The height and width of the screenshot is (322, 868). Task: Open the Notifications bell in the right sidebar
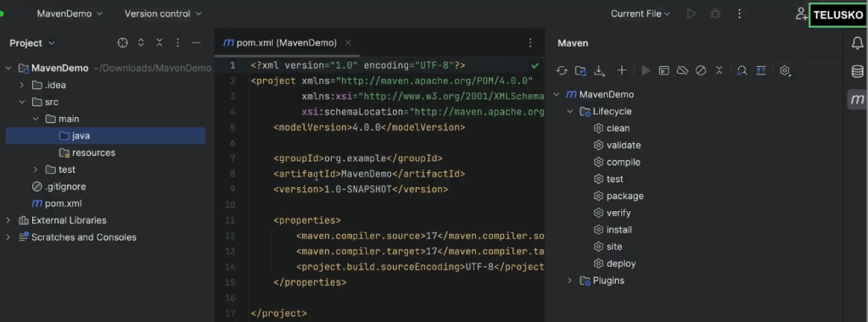tap(857, 43)
